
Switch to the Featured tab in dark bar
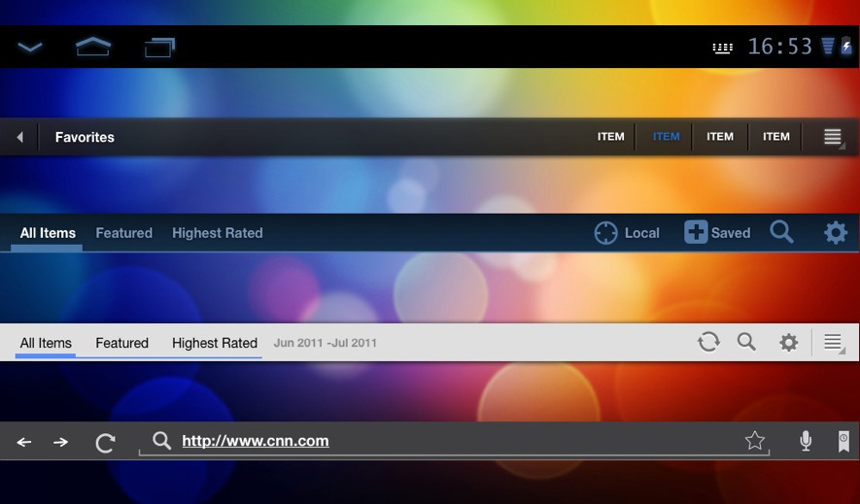(x=123, y=233)
